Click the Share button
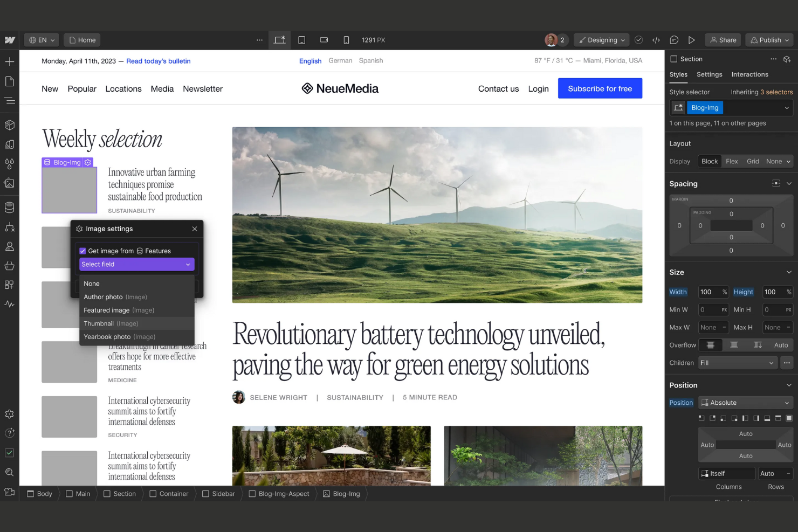This screenshot has width=798, height=532. coord(723,40)
